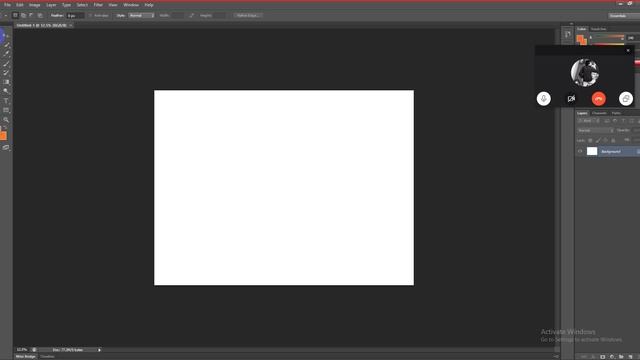This screenshot has height=360, width=640.
Task: Switch to the Paths tab
Action: (616, 113)
